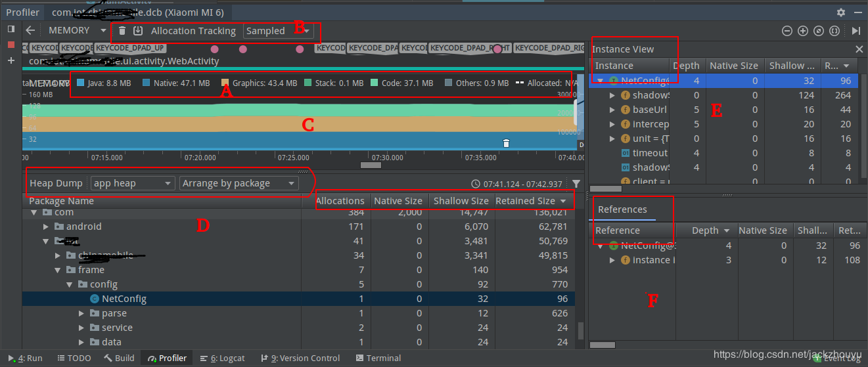Toggle the sessions panel icon

[x=11, y=29]
